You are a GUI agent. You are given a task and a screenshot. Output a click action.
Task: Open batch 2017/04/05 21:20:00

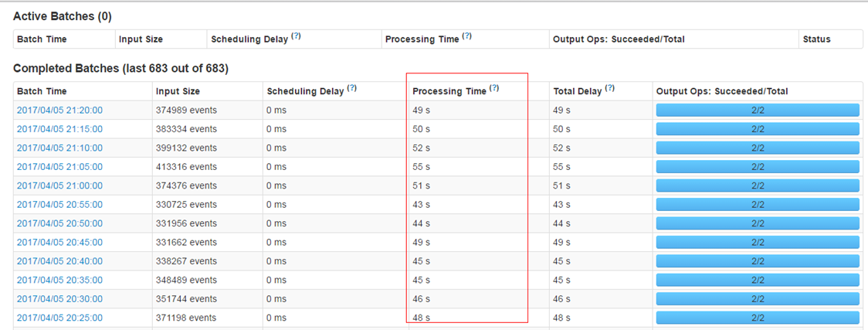(x=59, y=111)
